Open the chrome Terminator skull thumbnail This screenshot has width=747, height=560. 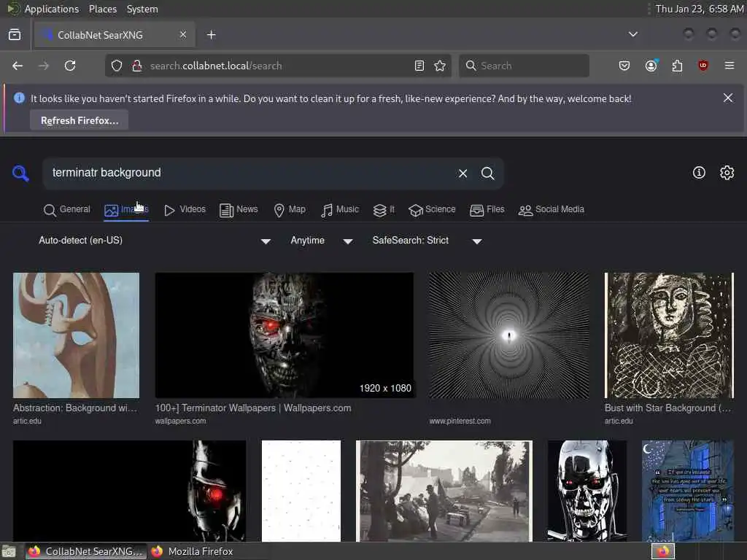point(587,491)
